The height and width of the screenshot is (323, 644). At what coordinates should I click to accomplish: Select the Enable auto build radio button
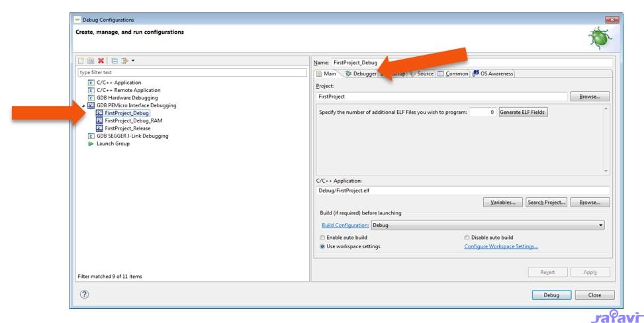(322, 237)
